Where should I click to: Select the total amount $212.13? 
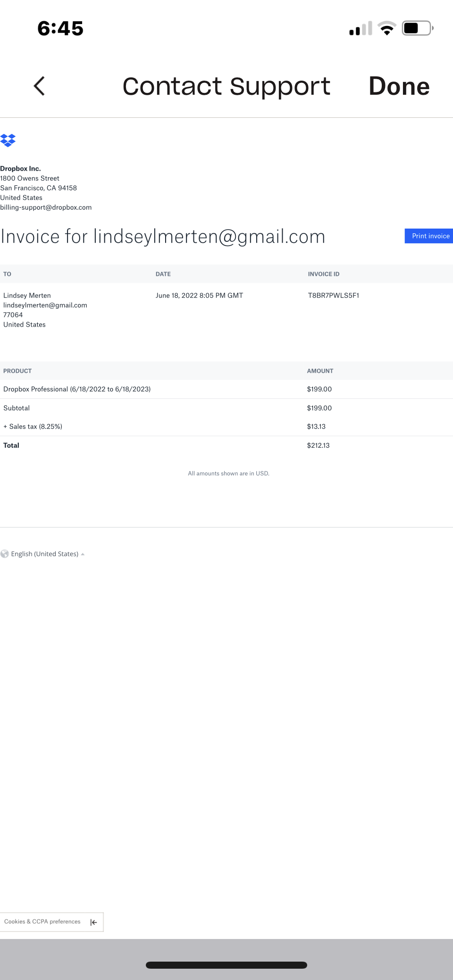(x=319, y=445)
